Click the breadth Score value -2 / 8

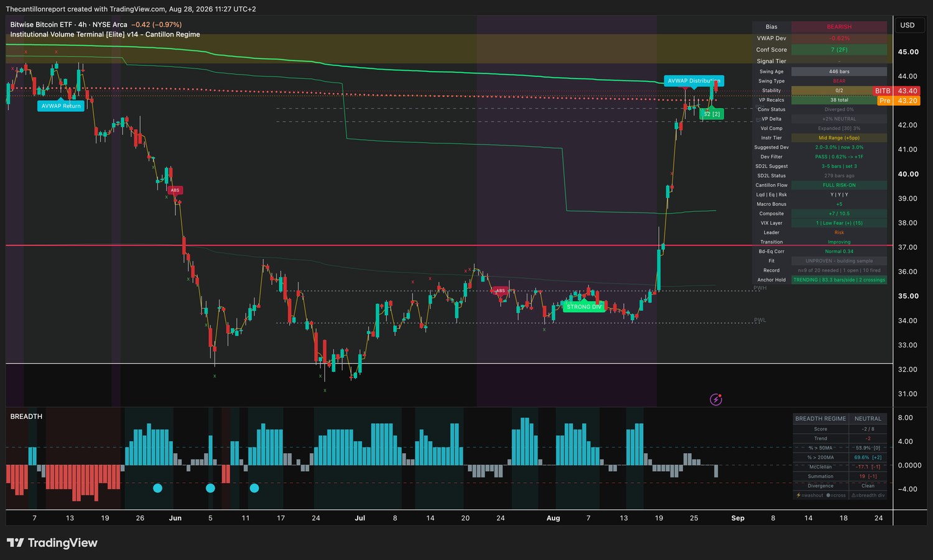coord(868,429)
